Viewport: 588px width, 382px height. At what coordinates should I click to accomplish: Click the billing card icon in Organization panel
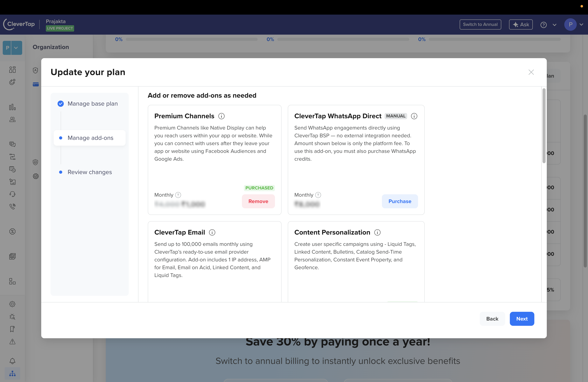(36, 84)
